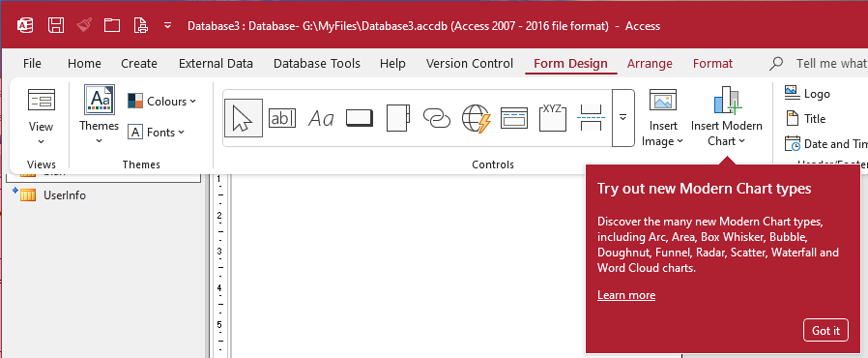Expand the View dropdown arrow
This screenshot has width=868, height=358.
pyautogui.click(x=42, y=142)
